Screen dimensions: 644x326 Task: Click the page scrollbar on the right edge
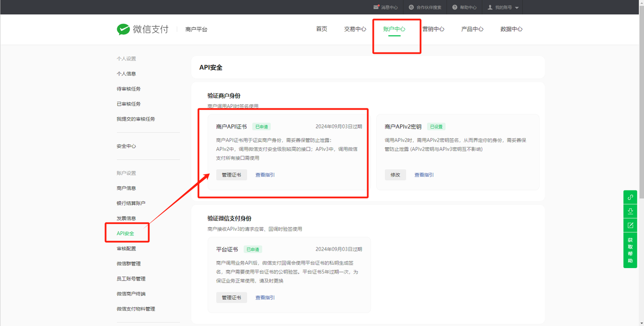point(641,151)
